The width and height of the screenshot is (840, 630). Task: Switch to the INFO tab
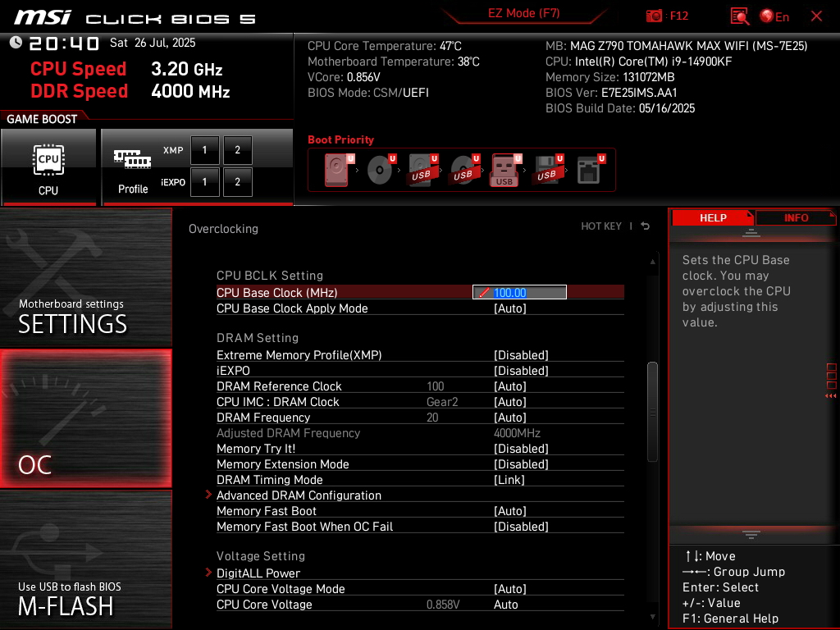coord(796,218)
